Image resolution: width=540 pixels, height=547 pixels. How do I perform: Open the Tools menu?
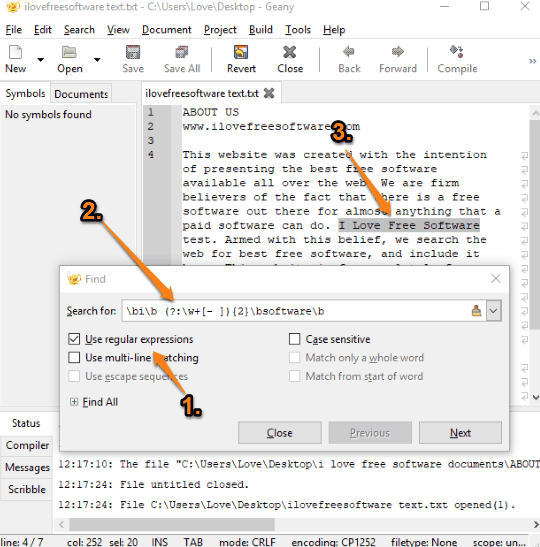[298, 30]
